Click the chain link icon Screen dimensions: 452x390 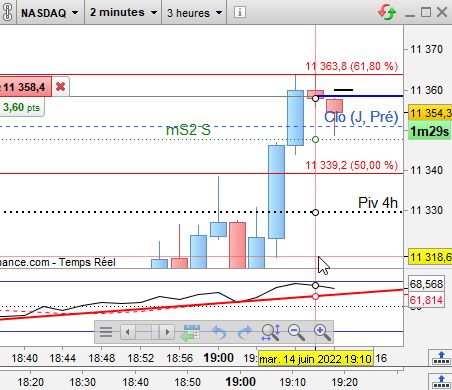point(7,13)
